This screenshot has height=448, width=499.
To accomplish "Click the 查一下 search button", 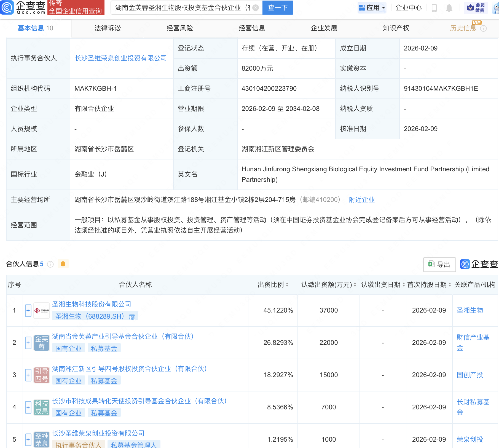I will click(278, 8).
